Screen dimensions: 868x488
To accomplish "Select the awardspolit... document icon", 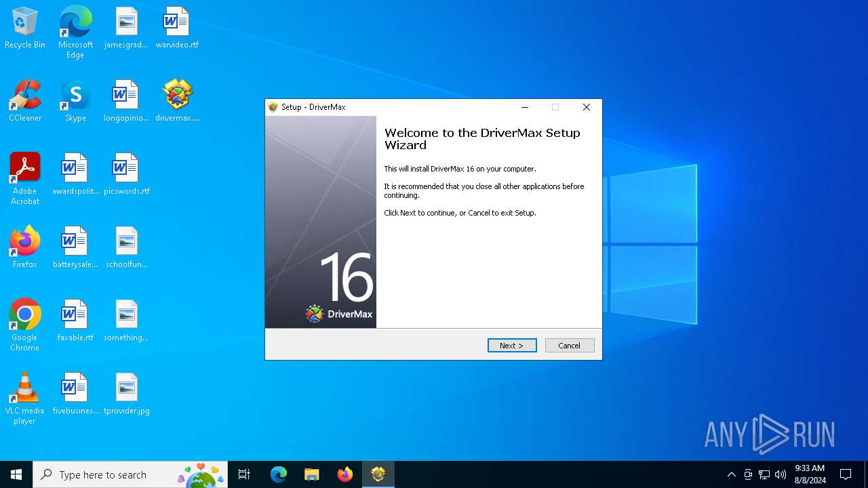I will point(75,175).
